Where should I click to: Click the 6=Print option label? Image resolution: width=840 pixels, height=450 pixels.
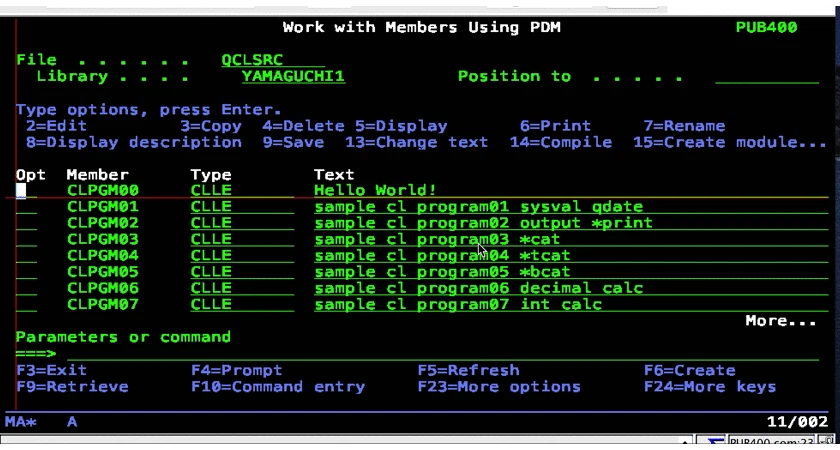(x=556, y=126)
